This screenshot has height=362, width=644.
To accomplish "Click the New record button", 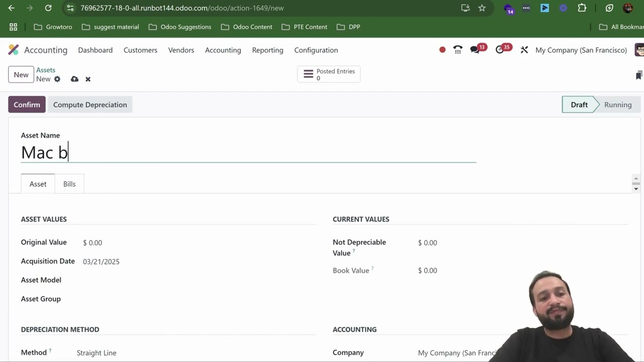I will [x=21, y=74].
